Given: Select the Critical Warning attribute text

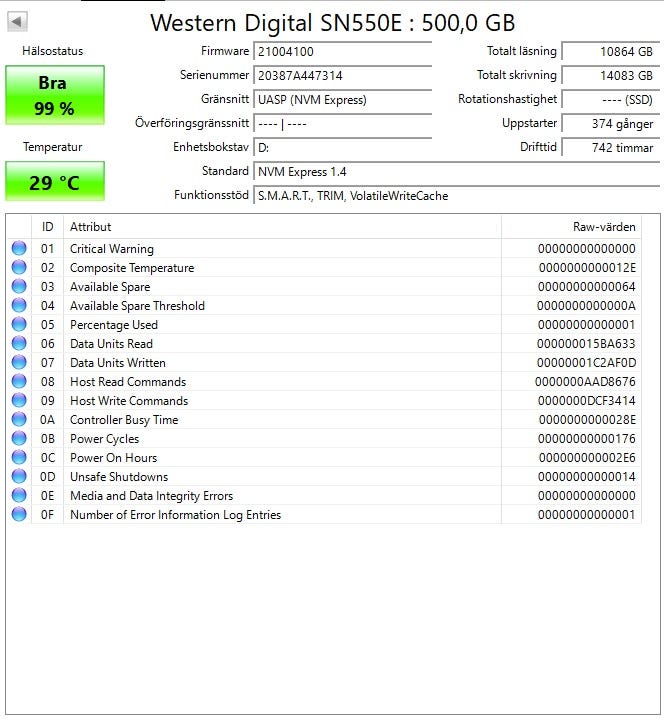Looking at the screenshot, I should (x=112, y=249).
